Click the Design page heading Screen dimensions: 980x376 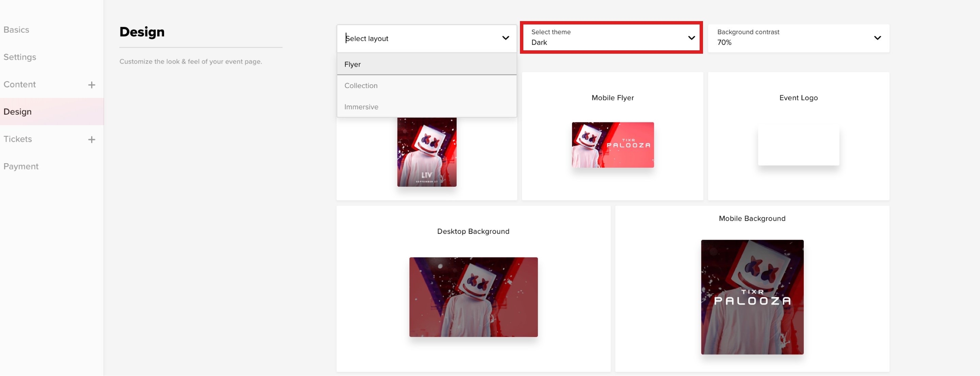click(x=142, y=32)
